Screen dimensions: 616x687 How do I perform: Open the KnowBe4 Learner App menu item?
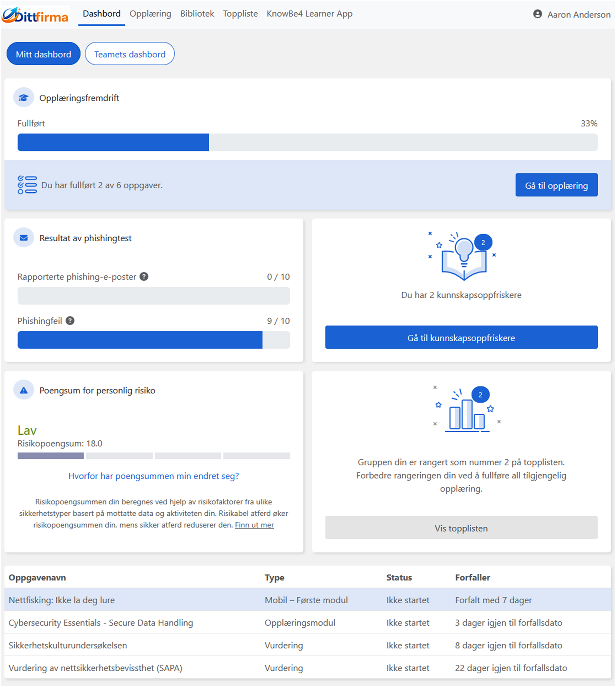pos(310,14)
